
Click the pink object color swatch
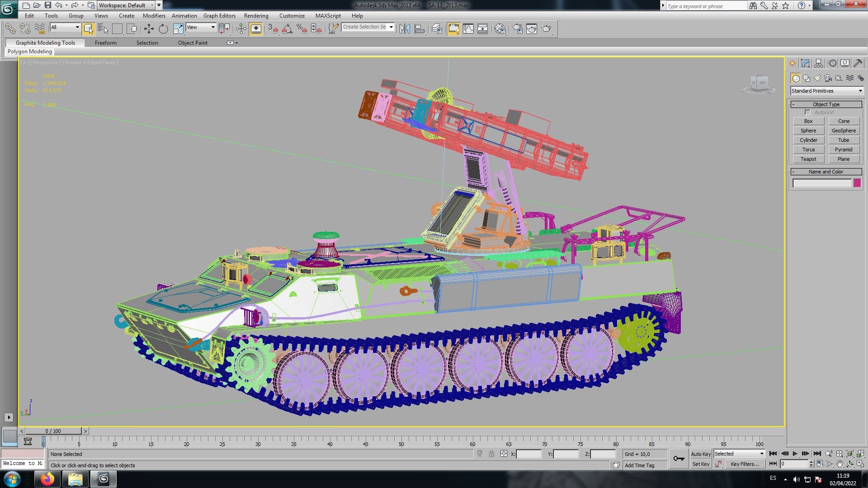pos(857,183)
